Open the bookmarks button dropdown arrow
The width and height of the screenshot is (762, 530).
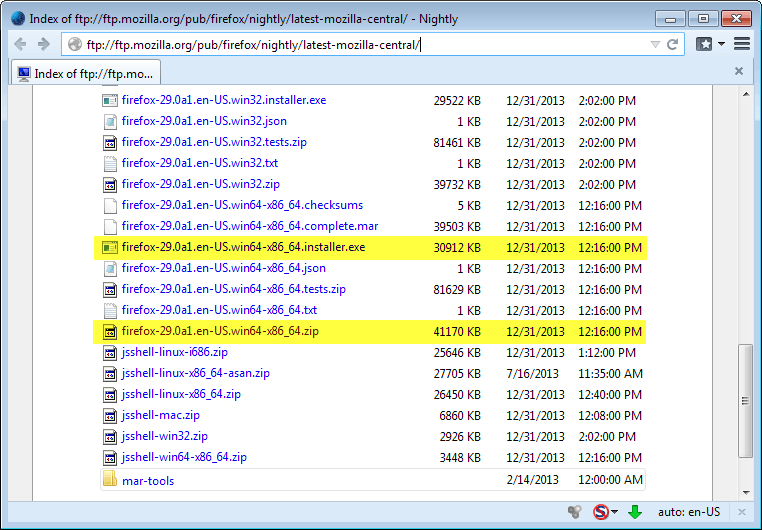point(722,44)
